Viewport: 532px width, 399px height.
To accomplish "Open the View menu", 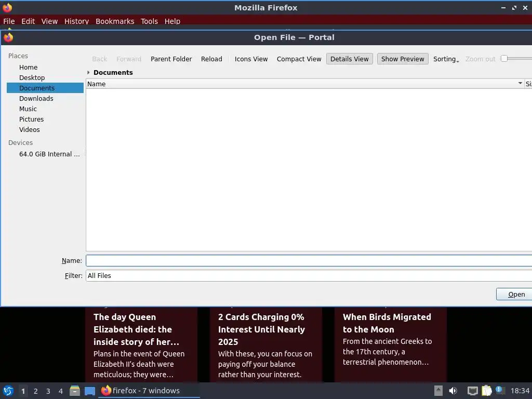I will coord(49,21).
